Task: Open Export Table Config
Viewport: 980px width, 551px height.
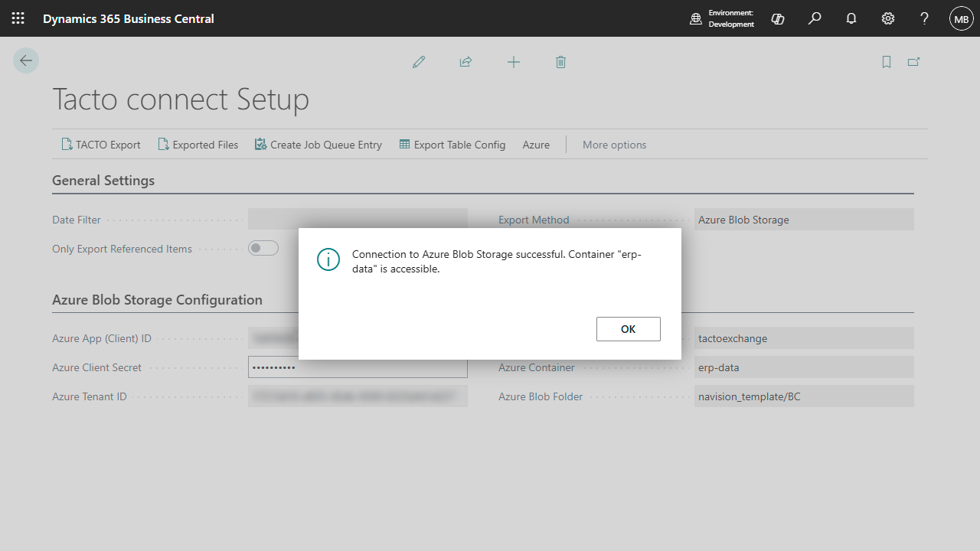Action: (x=452, y=145)
